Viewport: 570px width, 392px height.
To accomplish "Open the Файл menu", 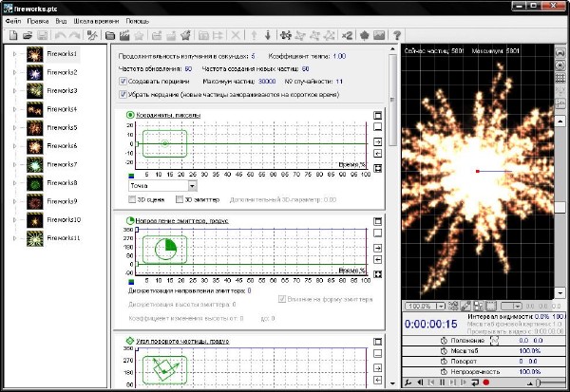I will tap(12, 19).
